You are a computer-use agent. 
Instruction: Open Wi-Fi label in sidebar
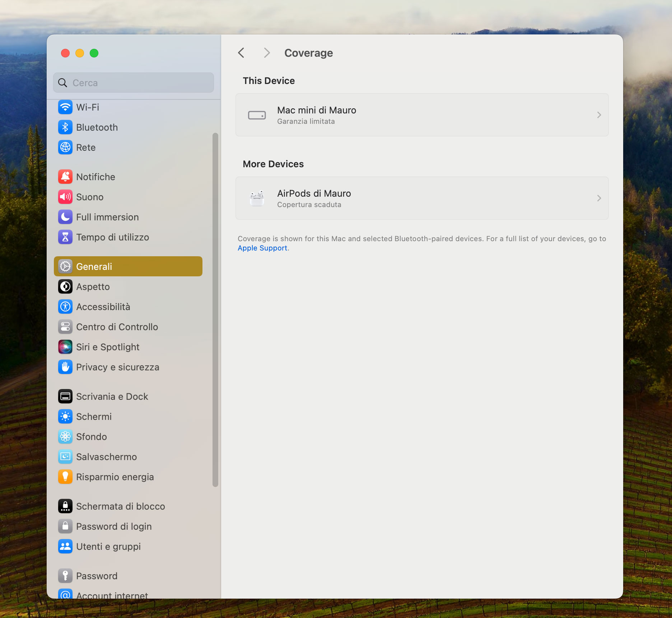tap(88, 107)
